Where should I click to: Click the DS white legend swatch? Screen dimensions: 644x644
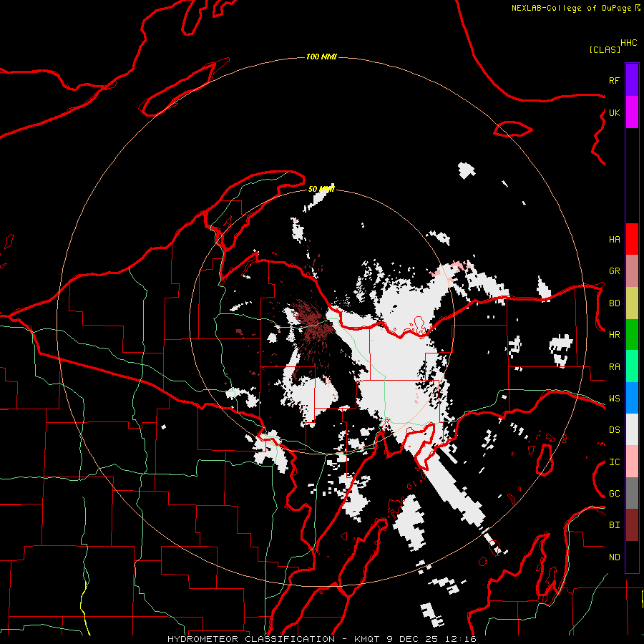(x=632, y=429)
